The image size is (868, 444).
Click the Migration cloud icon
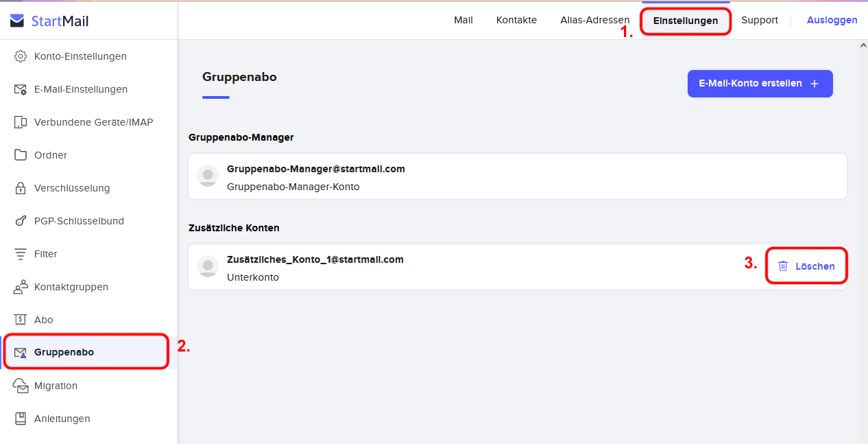tap(21, 386)
